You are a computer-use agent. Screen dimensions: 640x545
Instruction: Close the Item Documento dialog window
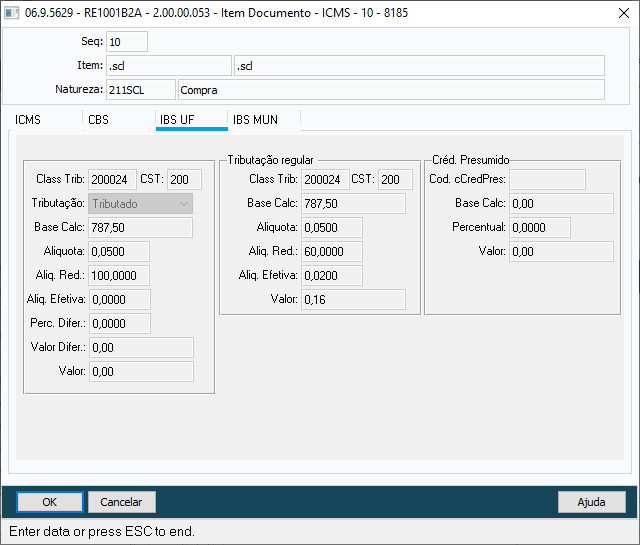624,13
